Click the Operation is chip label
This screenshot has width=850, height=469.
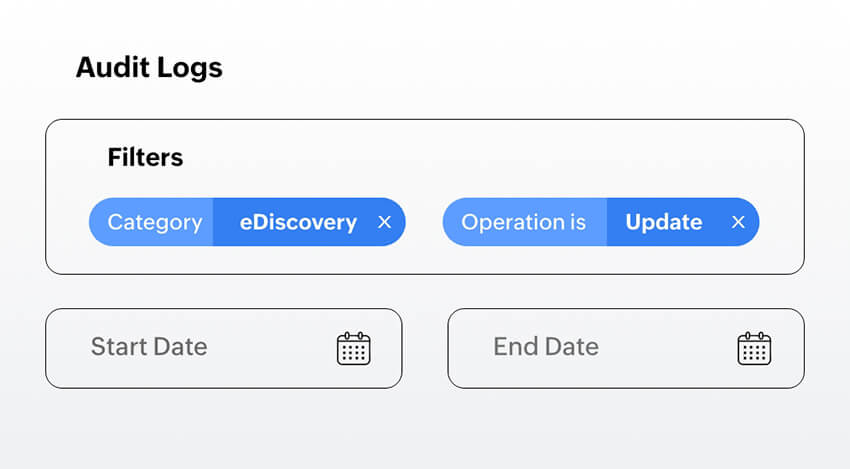pyautogui.click(x=523, y=222)
